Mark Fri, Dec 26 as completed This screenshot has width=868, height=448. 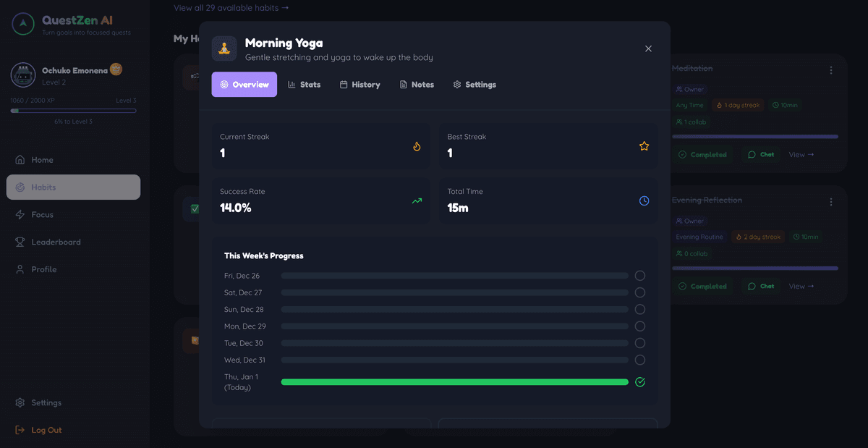(x=639, y=275)
